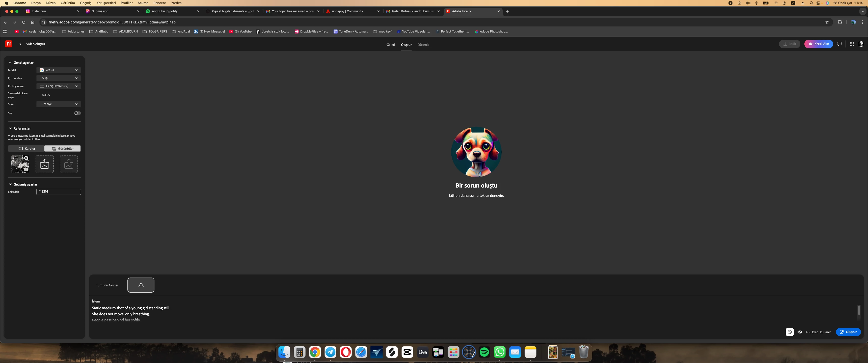This screenshot has height=363, width=868.
Task: Collapse the Genel ayarlar section
Action: [10, 63]
